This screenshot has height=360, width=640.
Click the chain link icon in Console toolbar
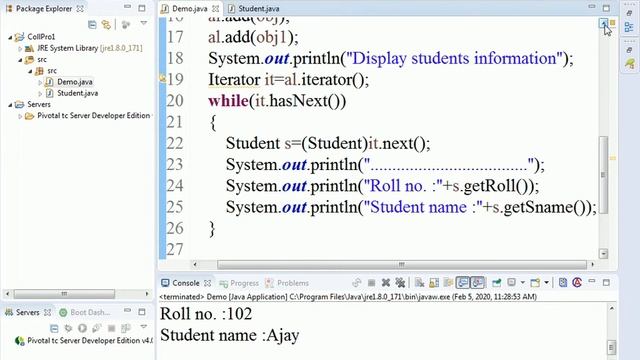[x=356, y=282]
